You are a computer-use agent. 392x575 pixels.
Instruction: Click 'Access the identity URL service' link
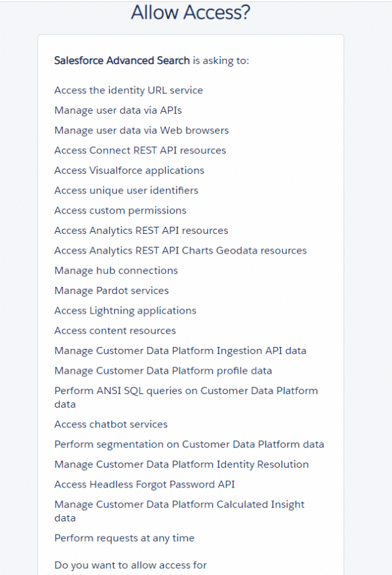click(x=128, y=90)
